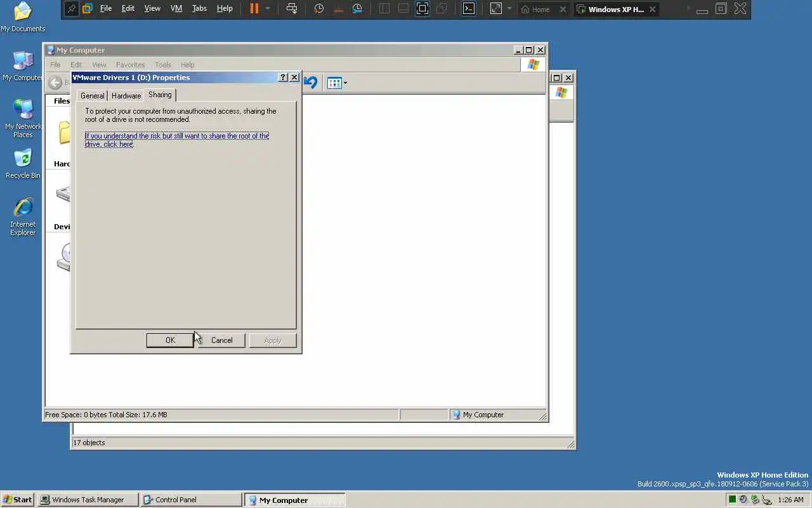
Task: Open the My Computer Tools menu
Action: click(x=163, y=65)
